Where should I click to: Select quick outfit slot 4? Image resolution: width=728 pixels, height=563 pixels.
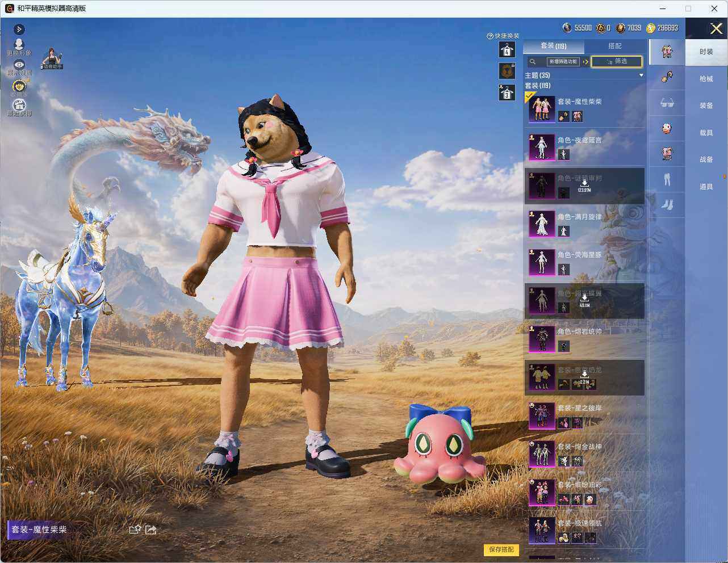click(507, 49)
